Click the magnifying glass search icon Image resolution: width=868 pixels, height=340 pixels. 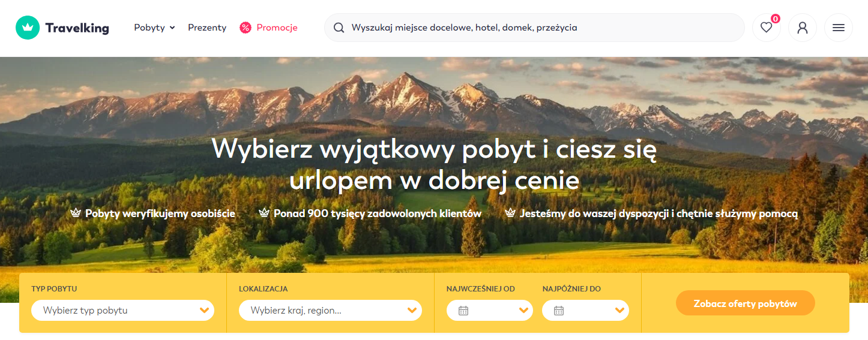pos(339,28)
